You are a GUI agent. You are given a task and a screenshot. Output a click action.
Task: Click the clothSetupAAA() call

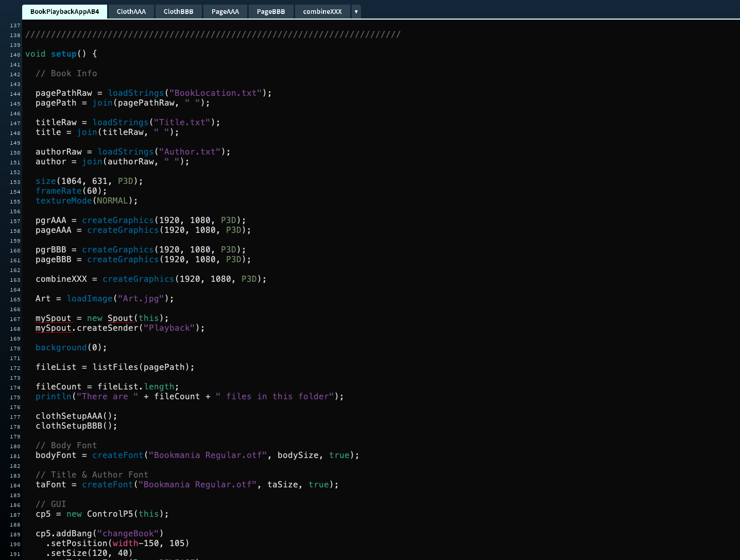coord(77,416)
